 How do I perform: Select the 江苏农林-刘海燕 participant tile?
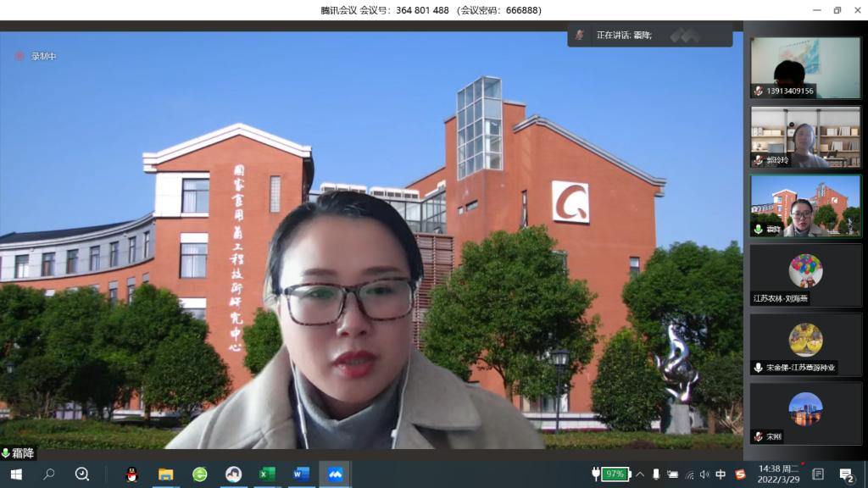(x=805, y=275)
